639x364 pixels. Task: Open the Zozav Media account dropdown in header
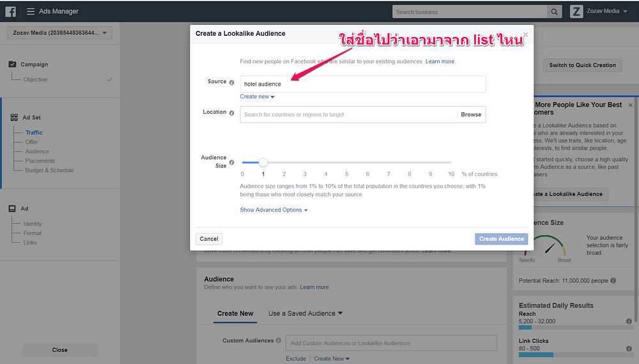tap(607, 11)
